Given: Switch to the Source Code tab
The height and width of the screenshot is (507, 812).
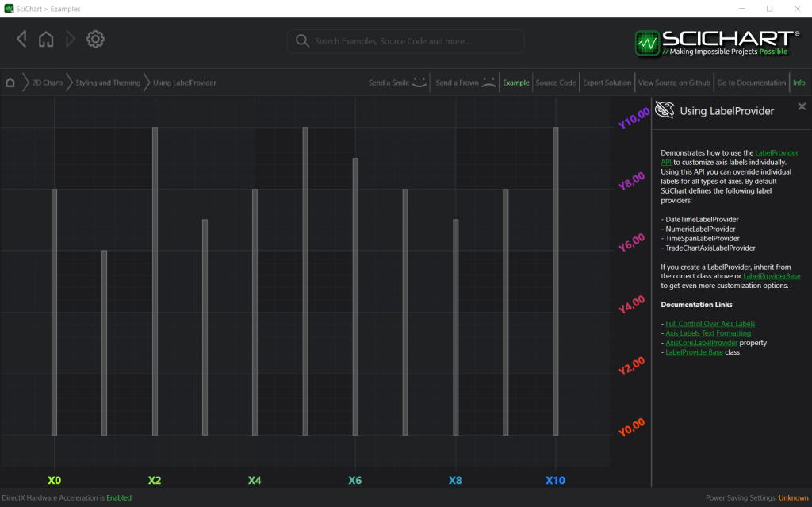Looking at the screenshot, I should [x=555, y=82].
